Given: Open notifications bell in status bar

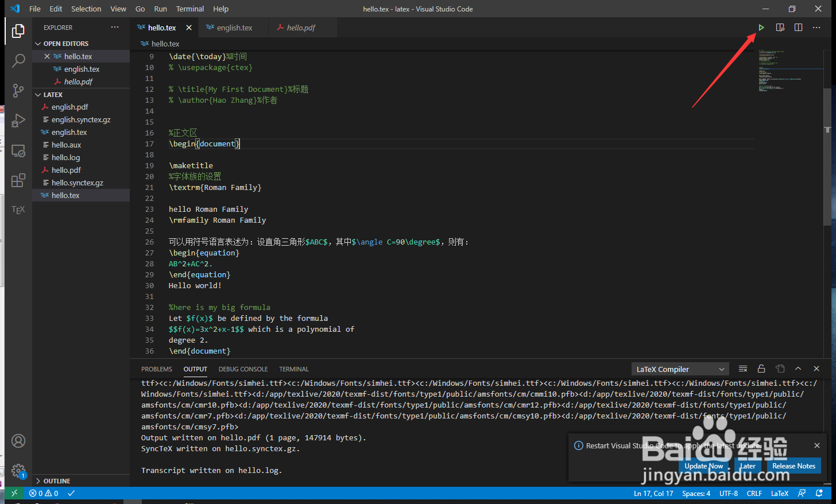Looking at the screenshot, I should click(819, 493).
